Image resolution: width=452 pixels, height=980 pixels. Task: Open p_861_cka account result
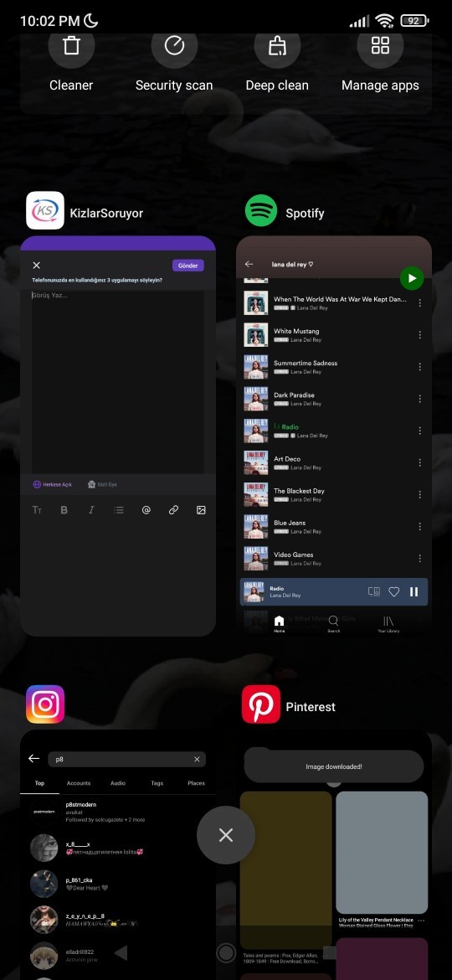point(118,884)
